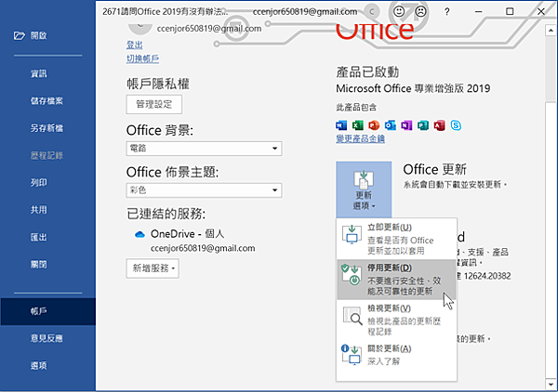Click the Access product icon

coord(440,125)
